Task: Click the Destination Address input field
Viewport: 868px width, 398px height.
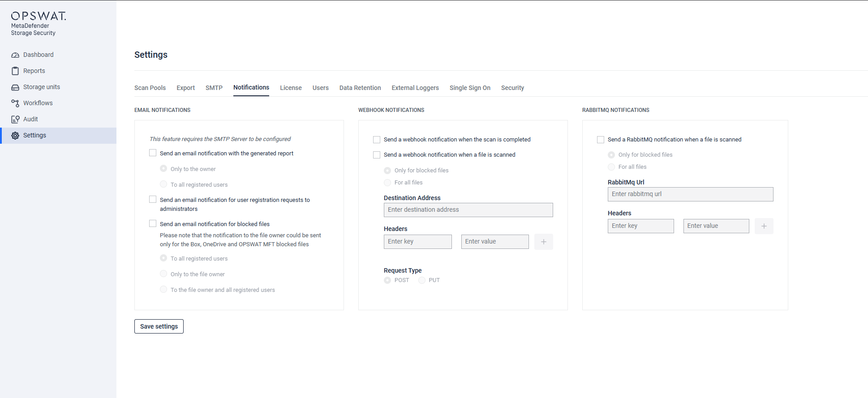Action: pos(468,210)
